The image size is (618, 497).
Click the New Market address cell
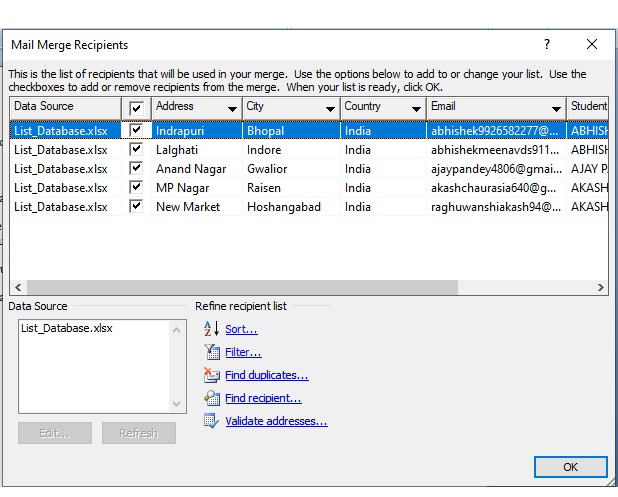click(x=197, y=207)
